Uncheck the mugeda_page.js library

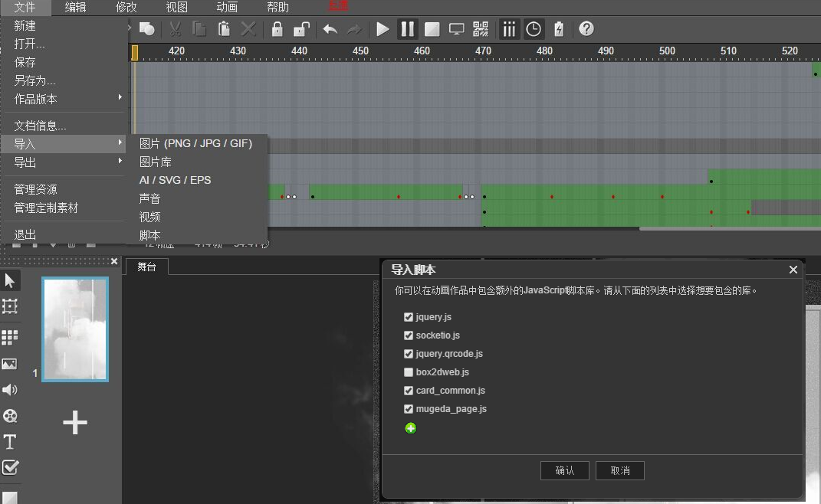tap(409, 409)
